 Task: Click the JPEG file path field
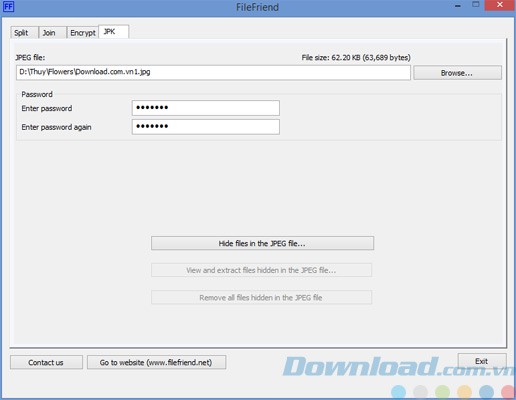click(213, 72)
